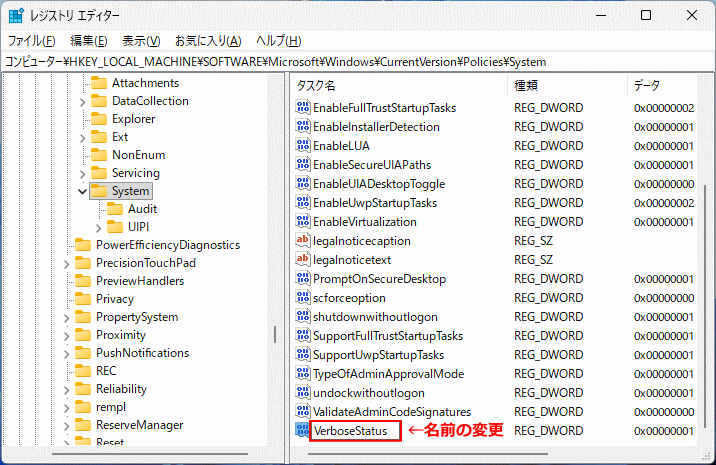Click the Explorer folder icon in tree
Image resolution: width=716 pixels, height=465 pixels.
(99, 119)
